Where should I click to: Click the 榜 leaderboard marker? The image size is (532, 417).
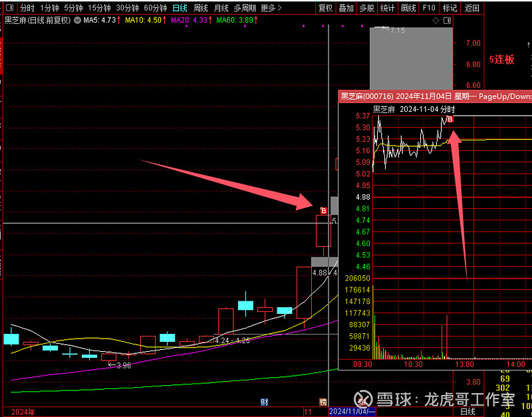(x=323, y=402)
